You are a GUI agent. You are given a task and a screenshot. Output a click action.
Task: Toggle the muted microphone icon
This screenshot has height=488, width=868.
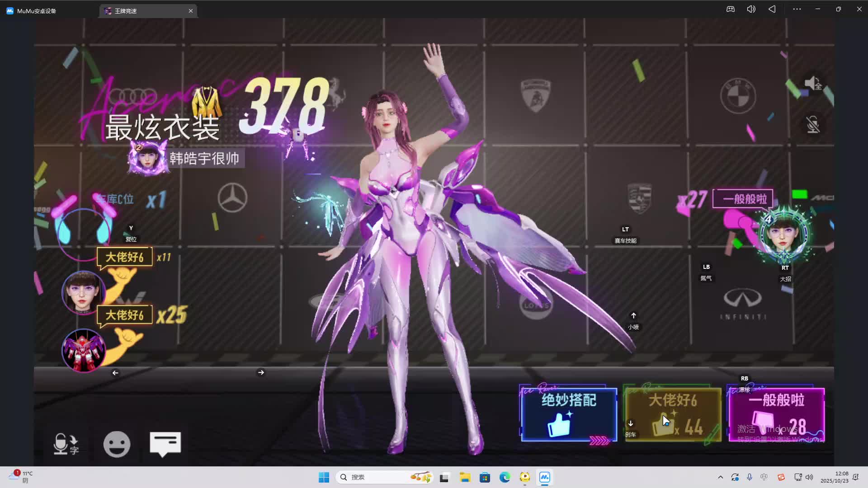pos(812,124)
